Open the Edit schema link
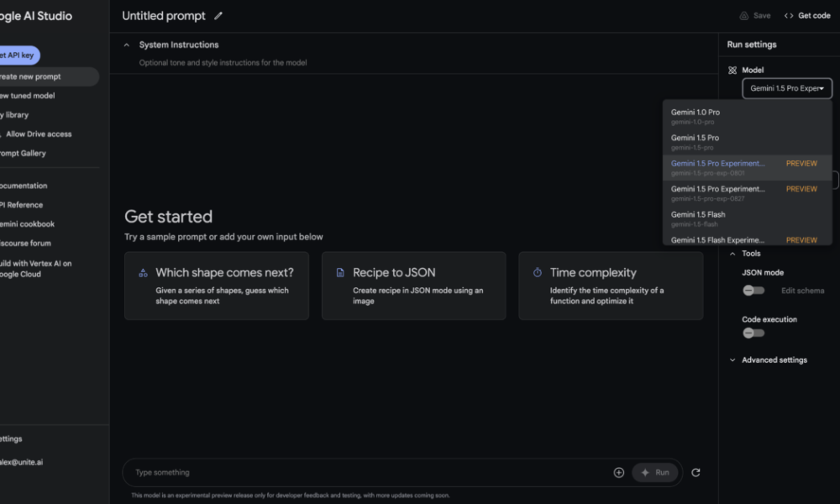 coord(802,291)
